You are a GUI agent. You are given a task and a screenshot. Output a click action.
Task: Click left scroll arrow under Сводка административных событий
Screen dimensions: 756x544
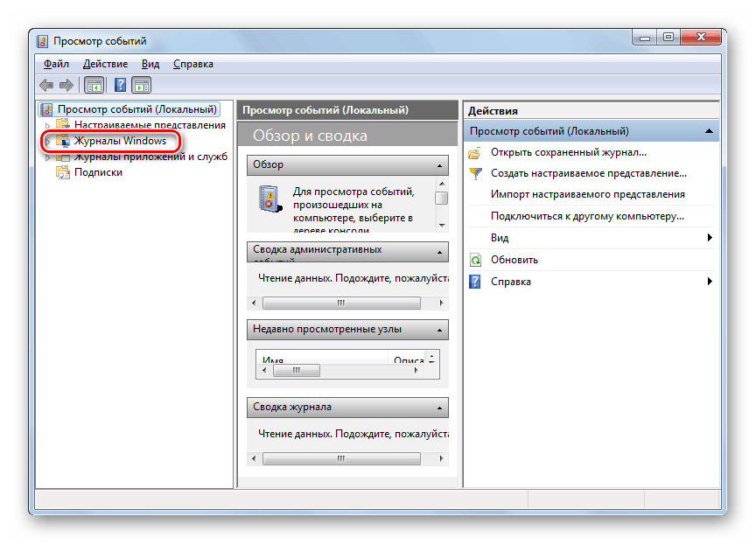[254, 303]
